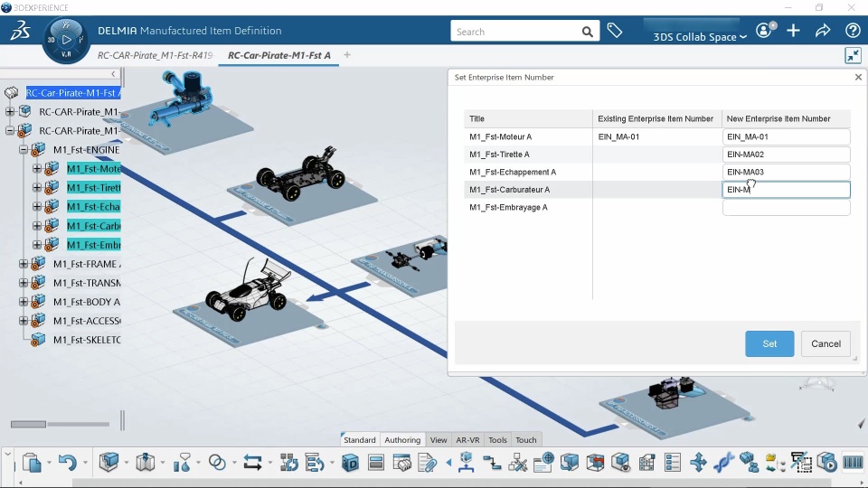Viewport: 868px width, 488px height.
Task: Click the four-direction move arrows icon
Action: [698, 462]
